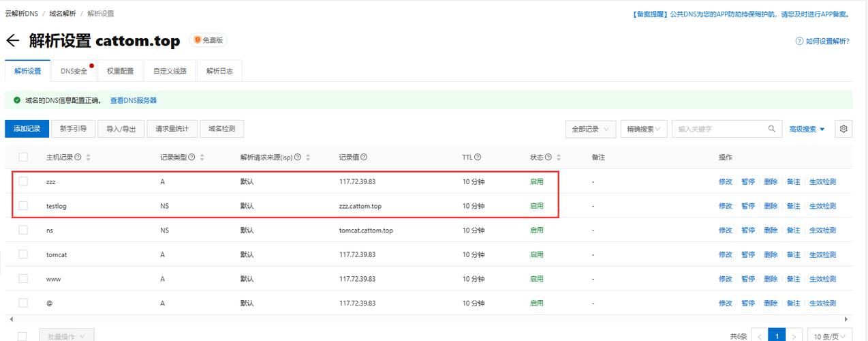Check the tomcat record checkbox
The height and width of the screenshot is (341, 868).
[23, 254]
